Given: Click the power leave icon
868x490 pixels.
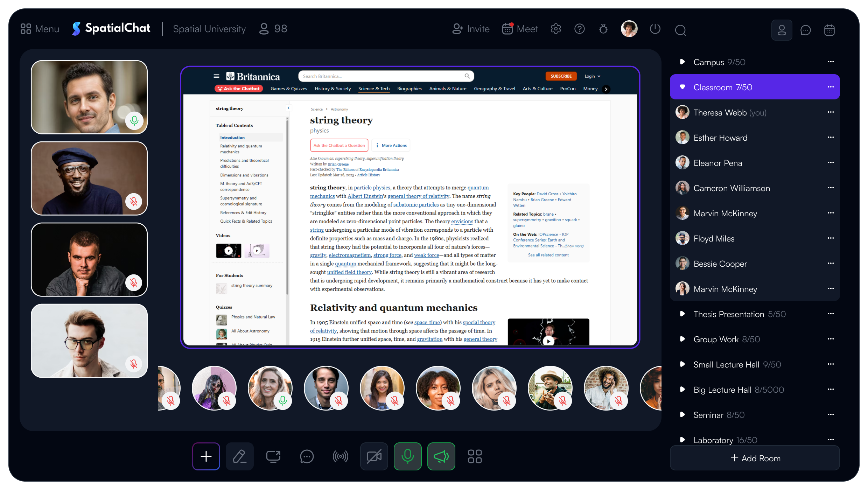Looking at the screenshot, I should click(x=655, y=29).
